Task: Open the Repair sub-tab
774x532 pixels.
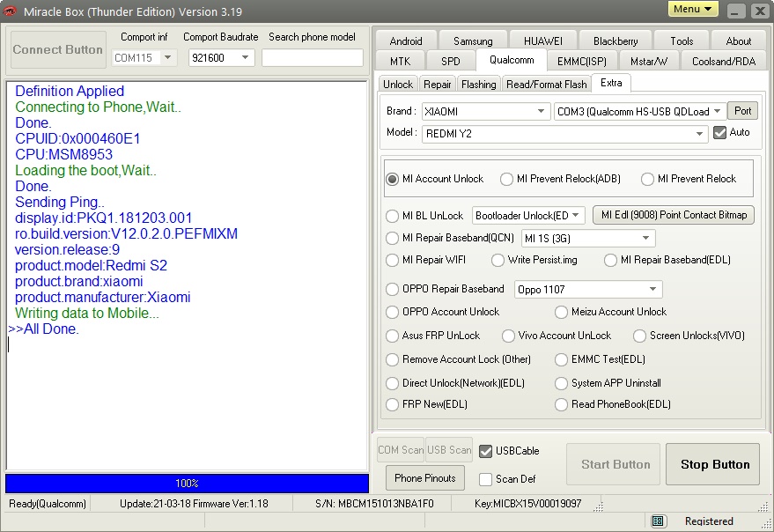Action: tap(438, 84)
